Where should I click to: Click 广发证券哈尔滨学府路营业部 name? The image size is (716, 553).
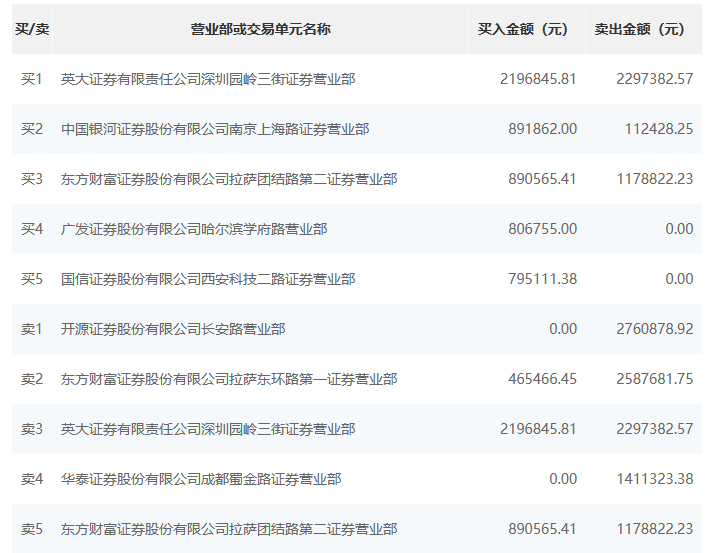(194, 229)
